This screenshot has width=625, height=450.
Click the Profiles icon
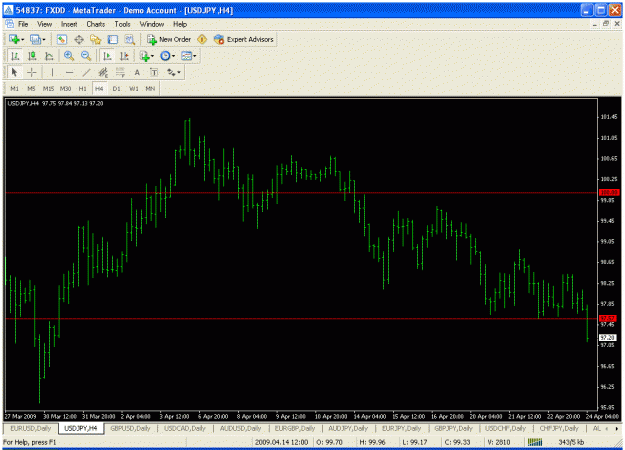click(x=35, y=39)
